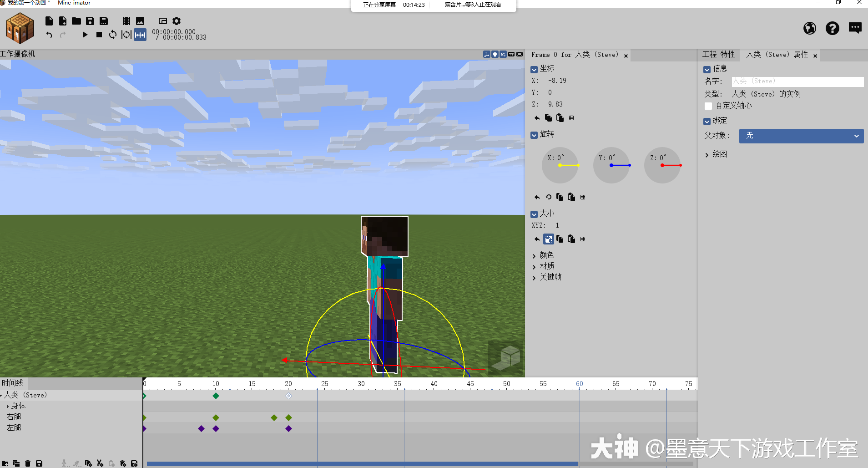Image resolution: width=868 pixels, height=468 pixels.
Task: Toggle viewport aspect ratio frame button
Action: pyautogui.click(x=520, y=54)
